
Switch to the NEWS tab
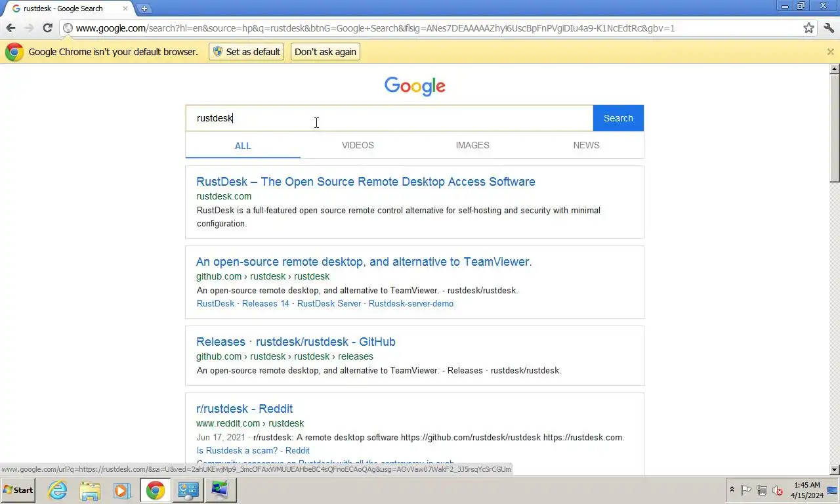click(586, 145)
